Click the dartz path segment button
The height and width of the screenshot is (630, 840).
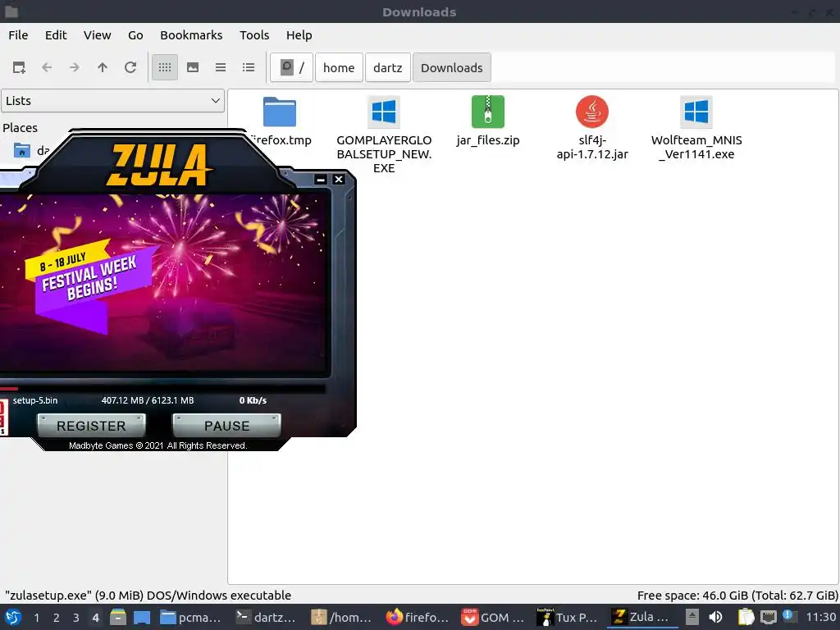(388, 67)
